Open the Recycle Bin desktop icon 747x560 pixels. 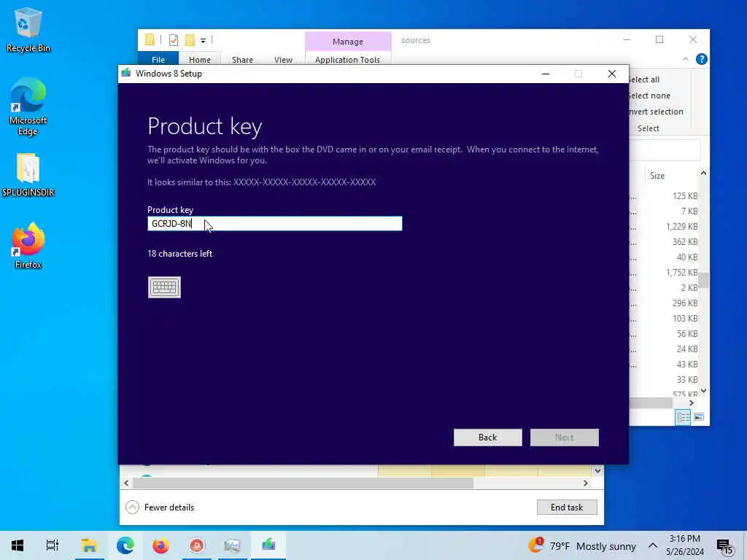coord(28,29)
